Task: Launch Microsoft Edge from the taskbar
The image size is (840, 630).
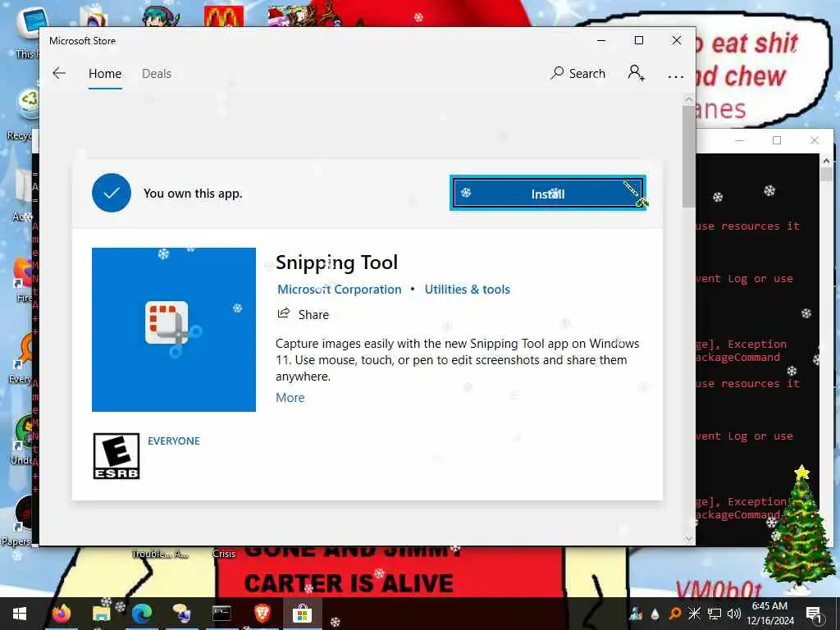Action: click(141, 614)
